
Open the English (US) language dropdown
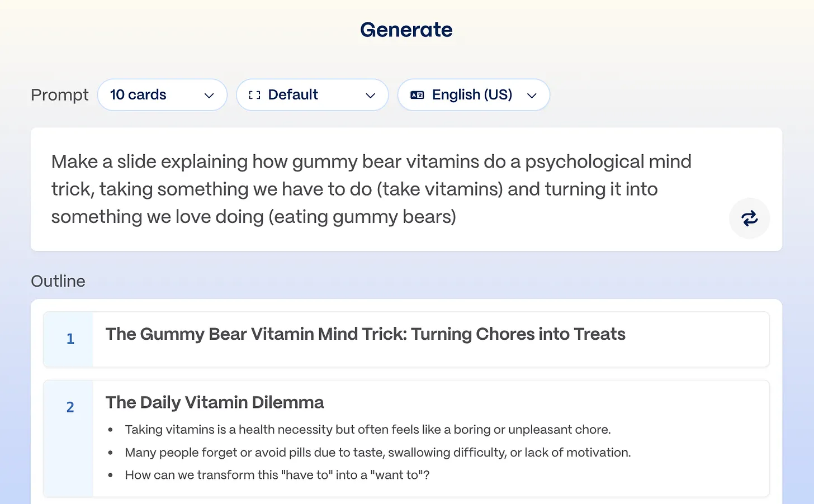(473, 95)
